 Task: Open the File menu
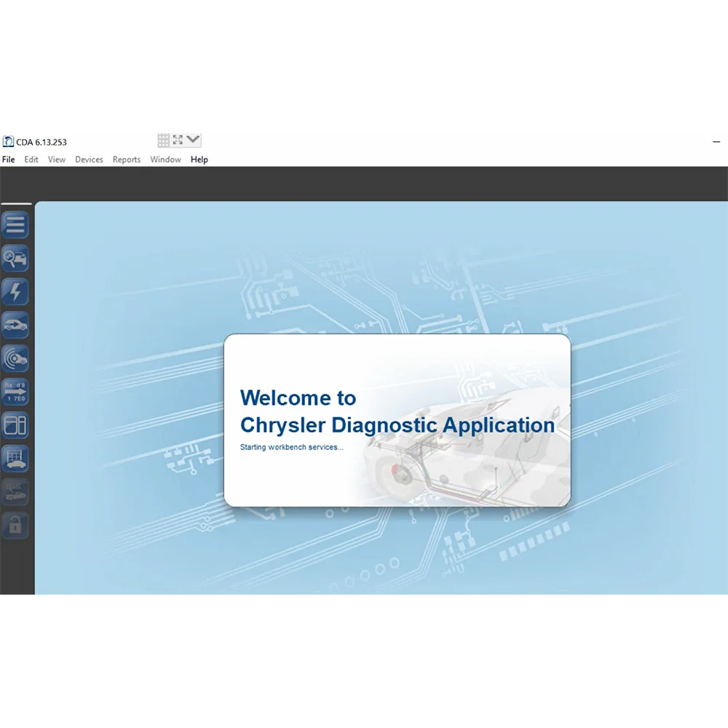pyautogui.click(x=8, y=159)
